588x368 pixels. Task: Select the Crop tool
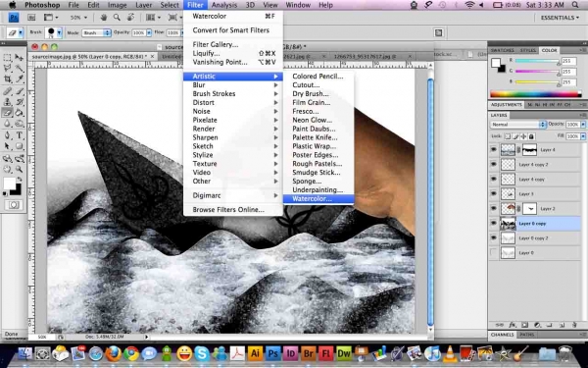(7, 79)
